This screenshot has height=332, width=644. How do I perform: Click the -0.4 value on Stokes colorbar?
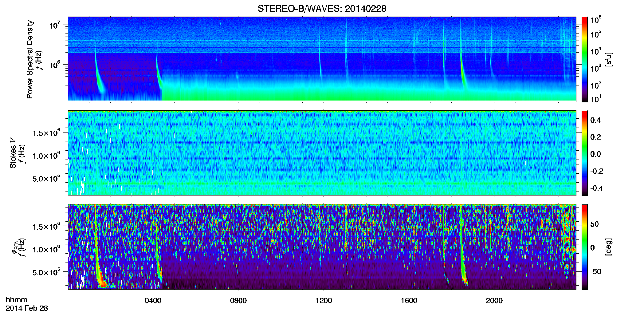(597, 188)
